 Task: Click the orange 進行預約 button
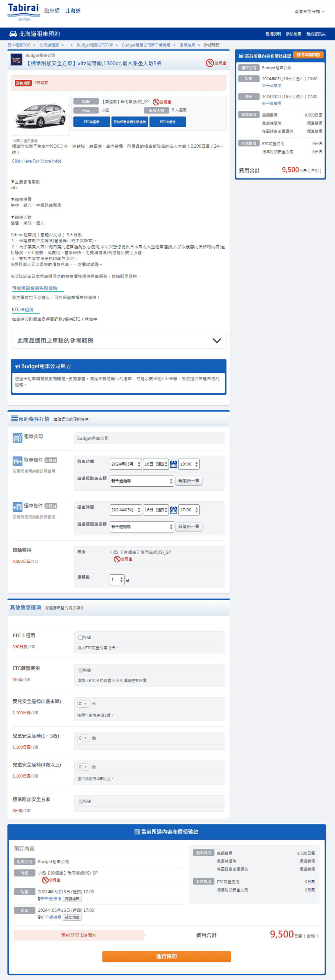click(166, 957)
